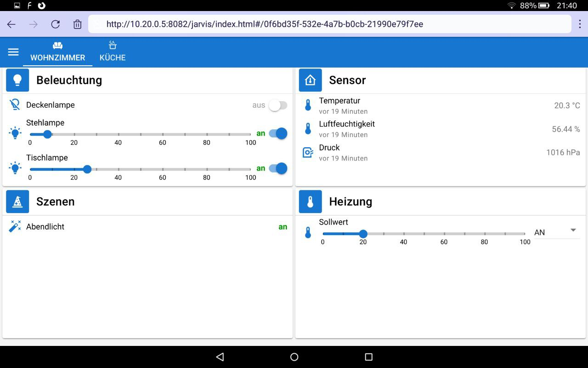Click the Temperatur sensor label

(339, 101)
